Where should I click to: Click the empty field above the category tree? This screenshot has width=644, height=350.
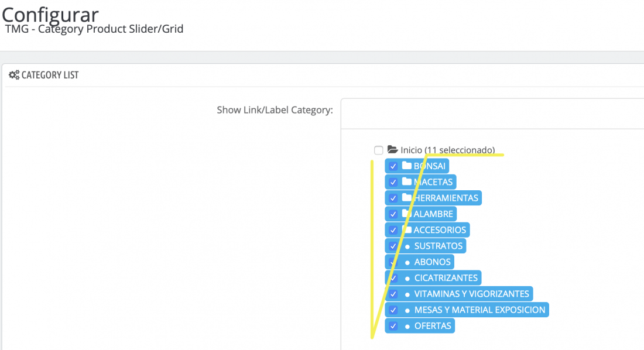point(492,114)
